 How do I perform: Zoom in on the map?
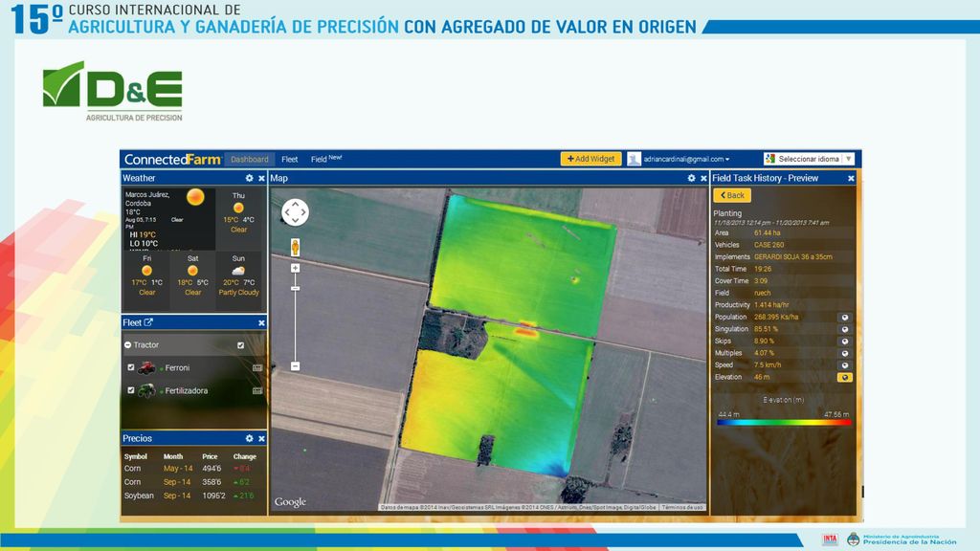295,268
